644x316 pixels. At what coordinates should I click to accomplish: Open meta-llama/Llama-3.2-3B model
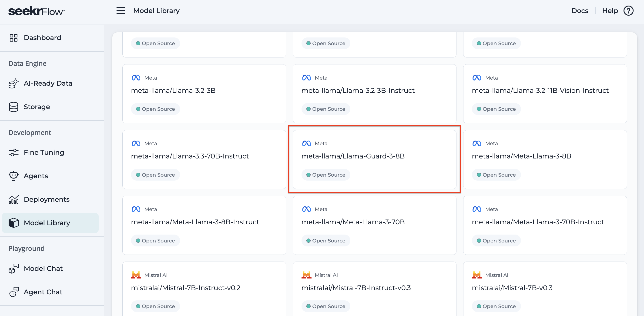pos(204,94)
